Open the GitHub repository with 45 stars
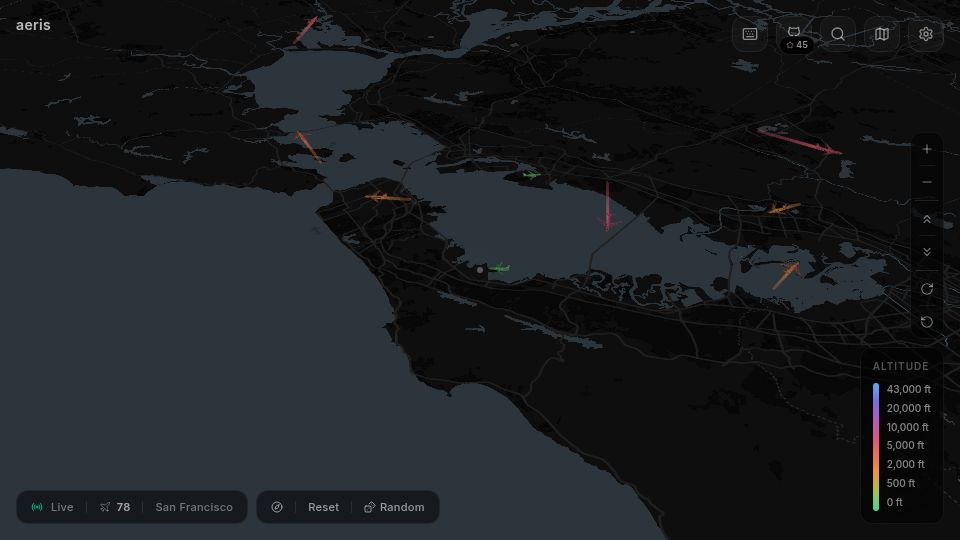 [794, 36]
